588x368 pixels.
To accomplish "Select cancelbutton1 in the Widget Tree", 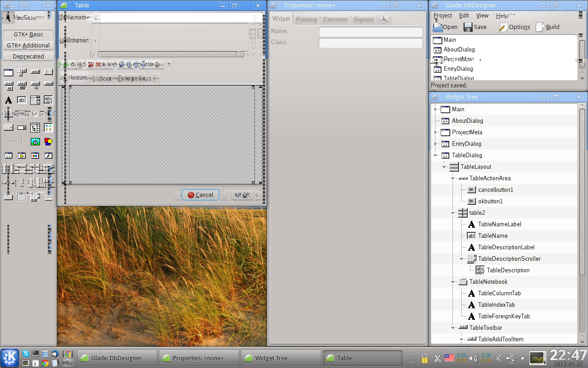I will (x=495, y=190).
